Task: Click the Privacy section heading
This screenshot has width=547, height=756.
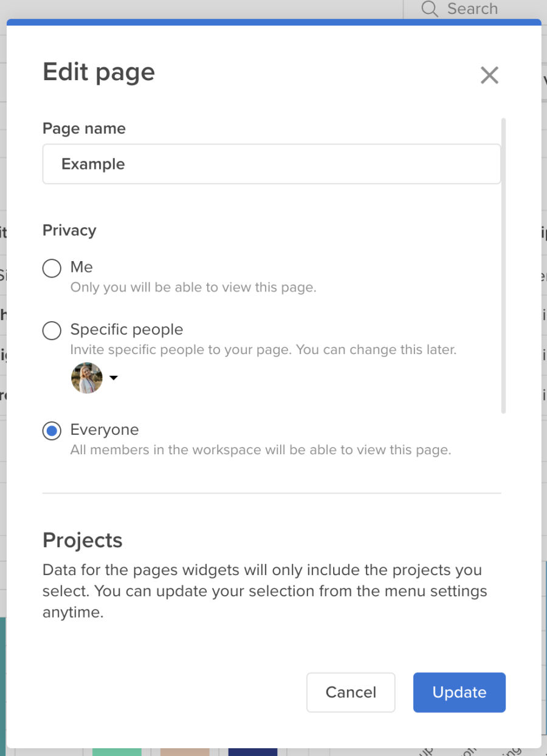Action: (x=69, y=230)
